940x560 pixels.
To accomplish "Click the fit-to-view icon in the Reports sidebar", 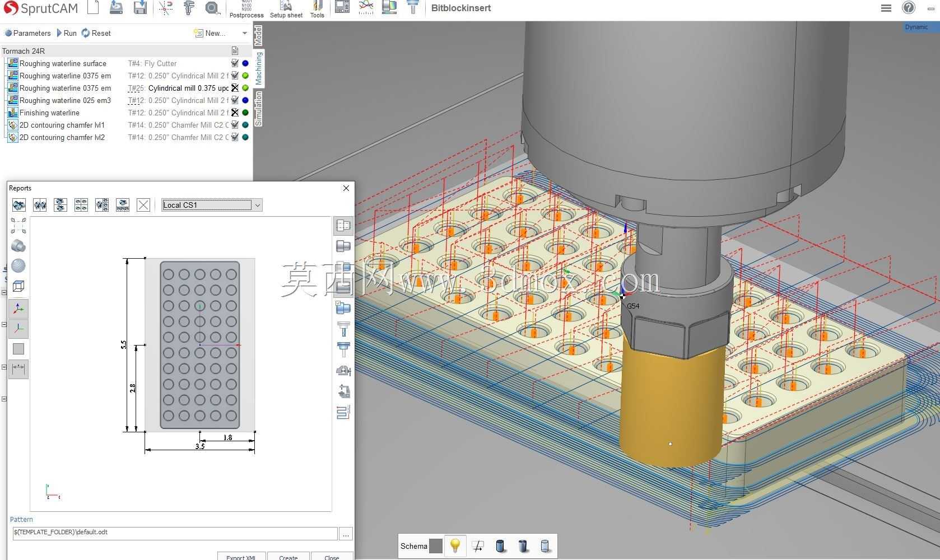I will coord(18,226).
